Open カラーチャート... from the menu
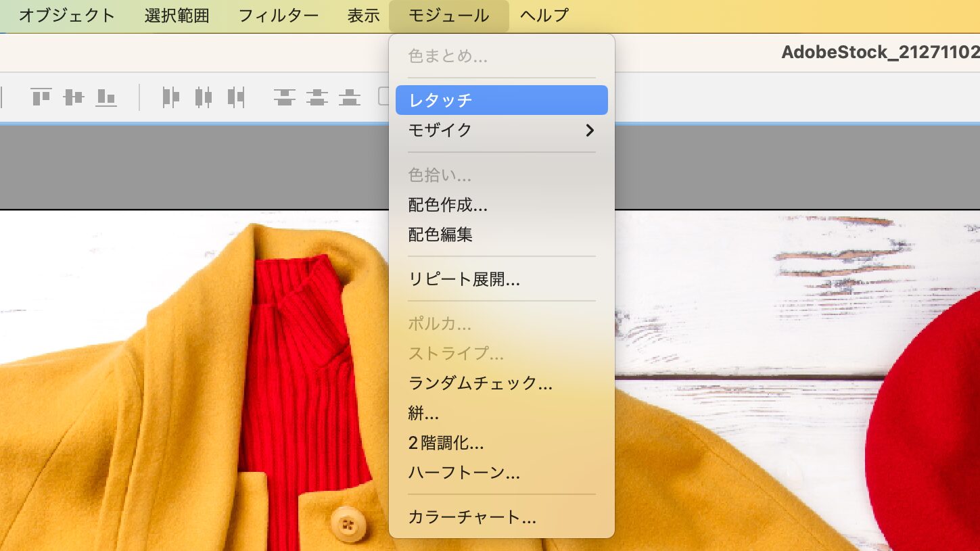980x551 pixels. (472, 518)
